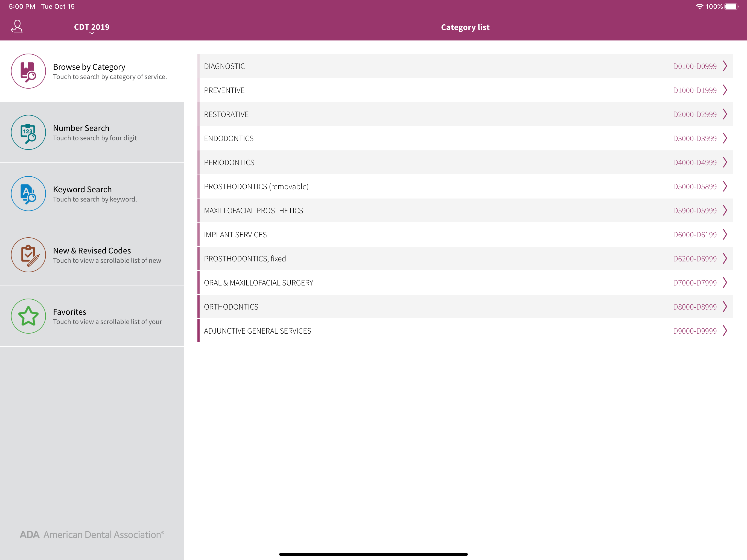Tap the battery indicator icon
The width and height of the screenshot is (747, 560).
731,6
